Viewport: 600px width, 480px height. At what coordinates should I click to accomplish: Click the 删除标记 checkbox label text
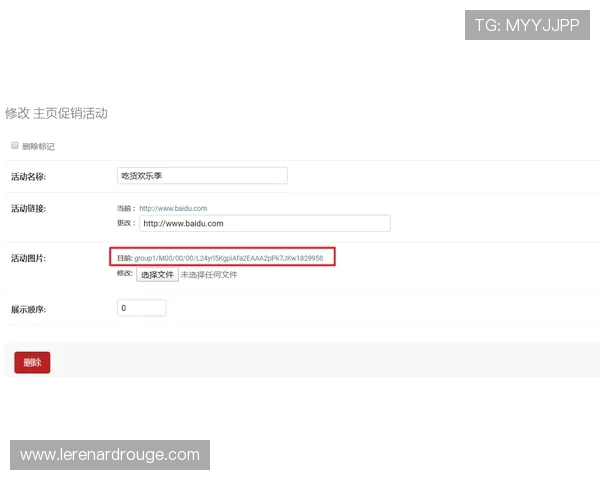pyautogui.click(x=38, y=147)
